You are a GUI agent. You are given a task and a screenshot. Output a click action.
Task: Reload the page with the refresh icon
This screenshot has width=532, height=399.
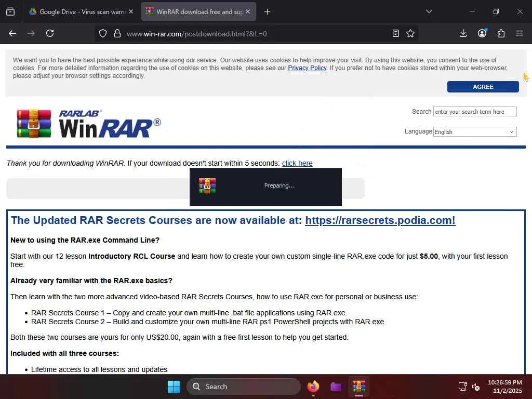pos(50,33)
